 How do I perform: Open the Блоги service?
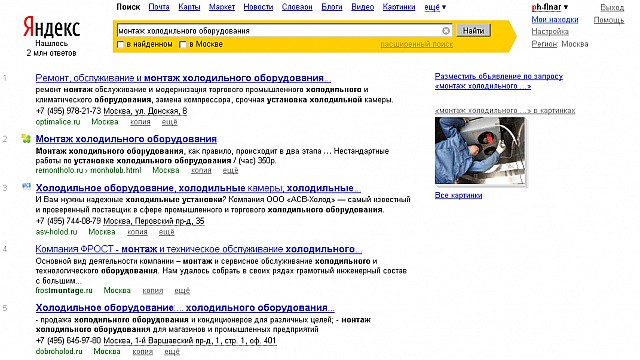click(x=331, y=7)
